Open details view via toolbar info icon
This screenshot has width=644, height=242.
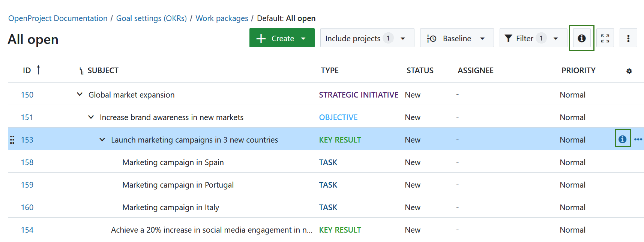581,38
